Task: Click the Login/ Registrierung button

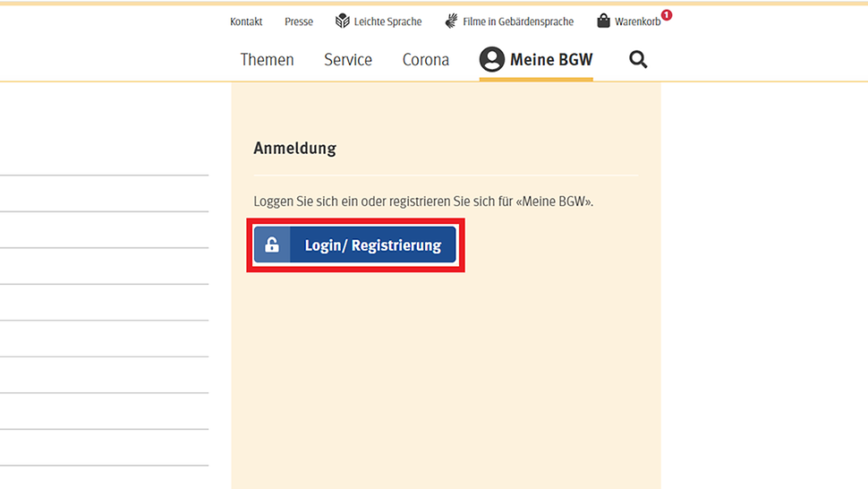Action: click(x=355, y=244)
